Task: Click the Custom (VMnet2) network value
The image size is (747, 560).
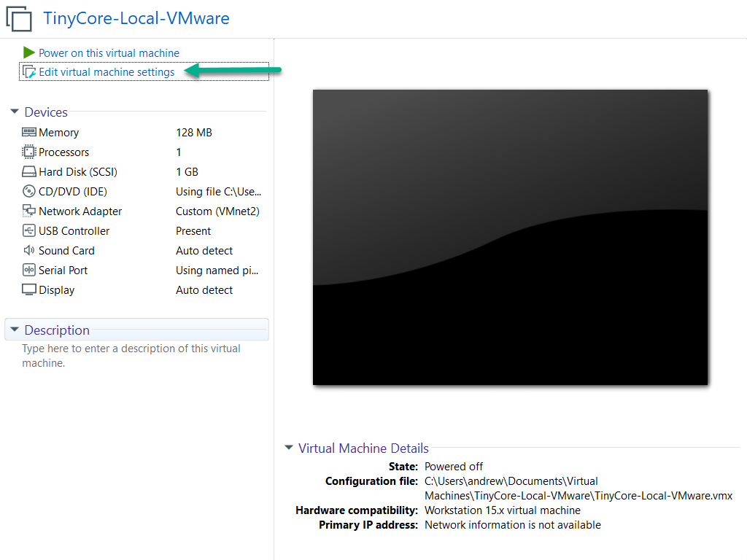Action: pyautogui.click(x=217, y=211)
